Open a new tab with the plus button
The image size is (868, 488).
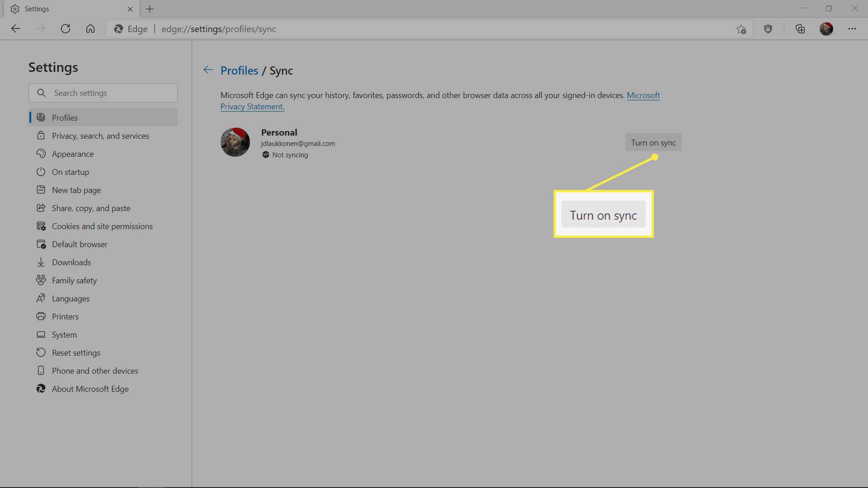point(150,9)
